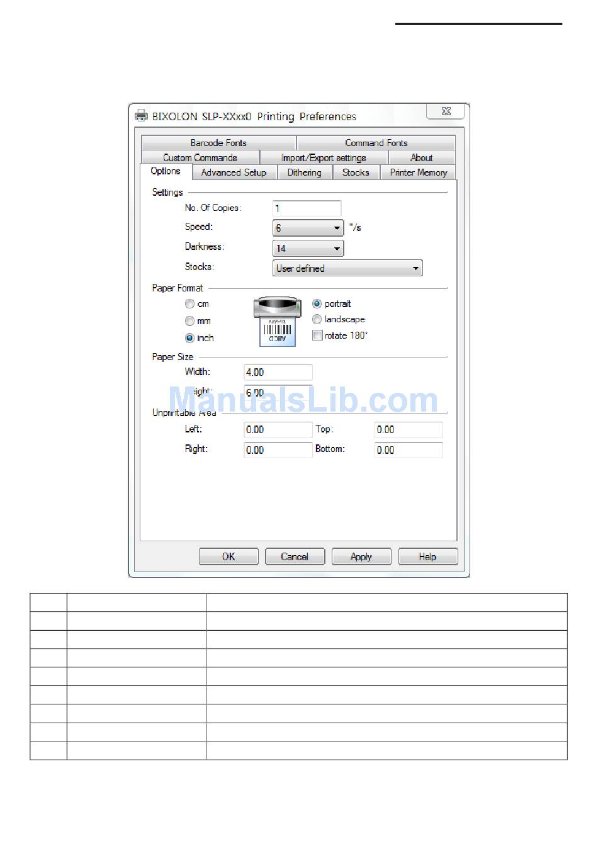The height and width of the screenshot is (868, 598).
Task: Select the mm unit radio button
Action: tap(189, 321)
